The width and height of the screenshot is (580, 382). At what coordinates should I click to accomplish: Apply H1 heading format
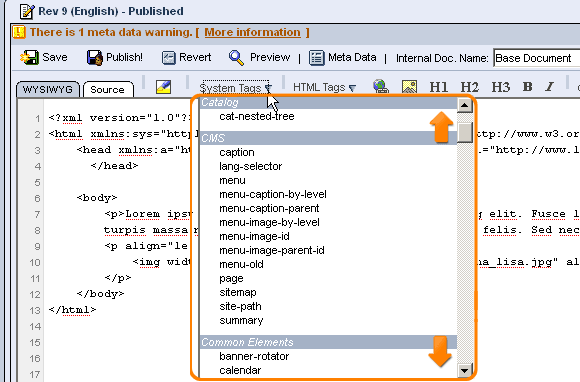(x=439, y=87)
